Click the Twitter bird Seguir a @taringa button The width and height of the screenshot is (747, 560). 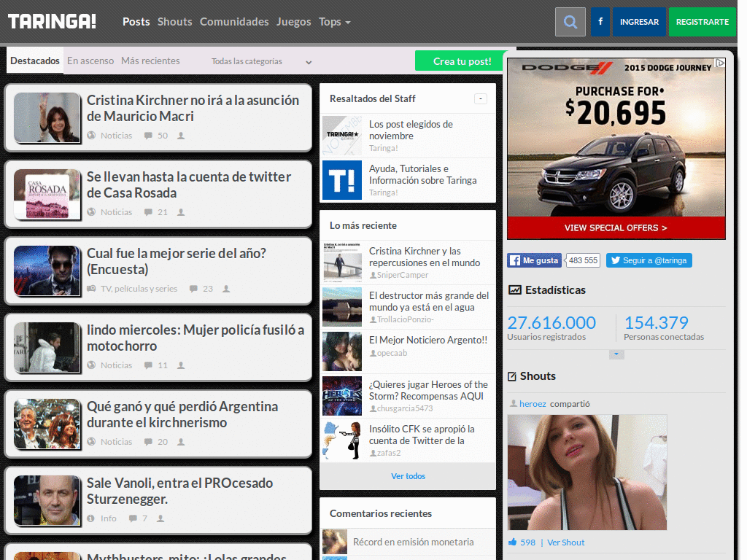(x=649, y=260)
